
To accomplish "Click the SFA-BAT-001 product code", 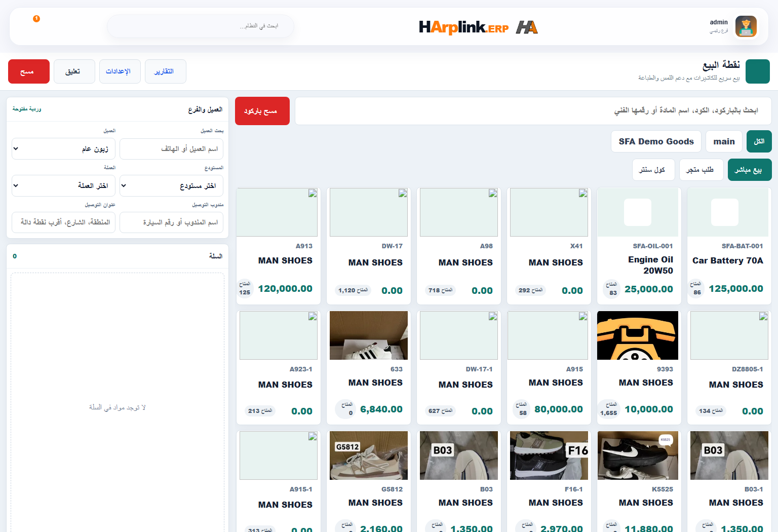I will point(742,246).
